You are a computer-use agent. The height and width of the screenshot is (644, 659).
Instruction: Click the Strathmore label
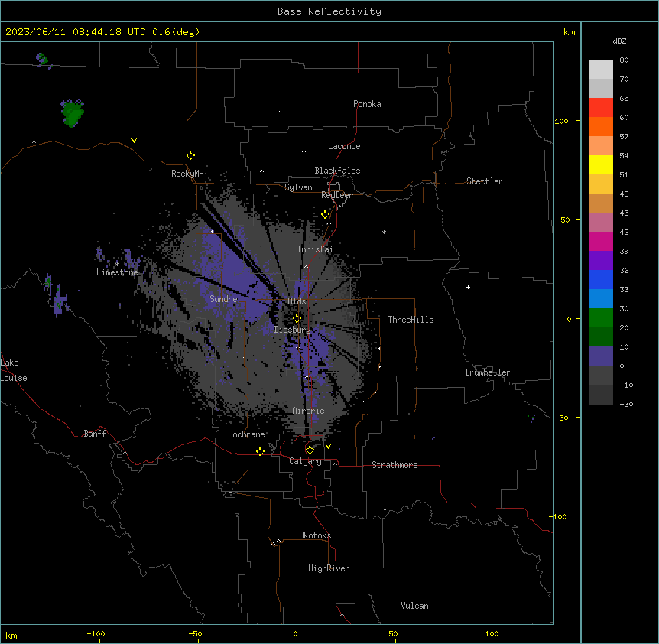pos(394,465)
